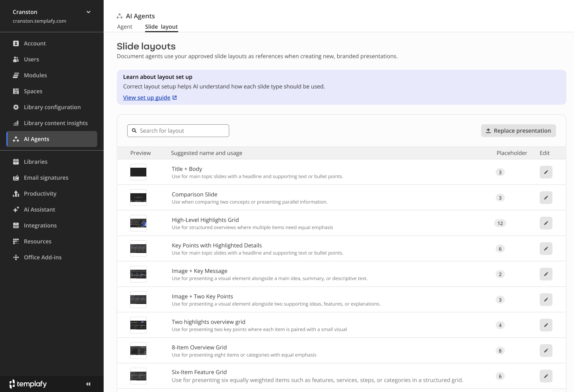View Library content insights
Viewport: 574px width, 392px height.
[x=52, y=123]
